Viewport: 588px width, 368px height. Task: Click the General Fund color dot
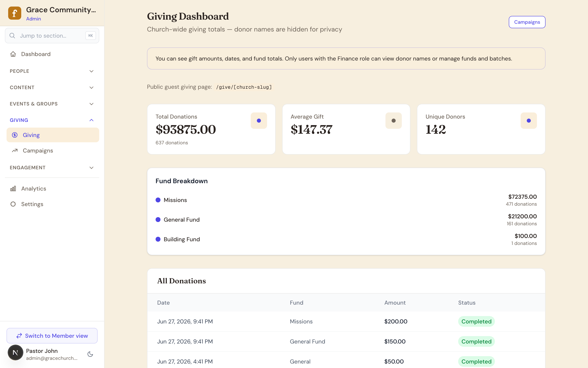pyautogui.click(x=158, y=220)
